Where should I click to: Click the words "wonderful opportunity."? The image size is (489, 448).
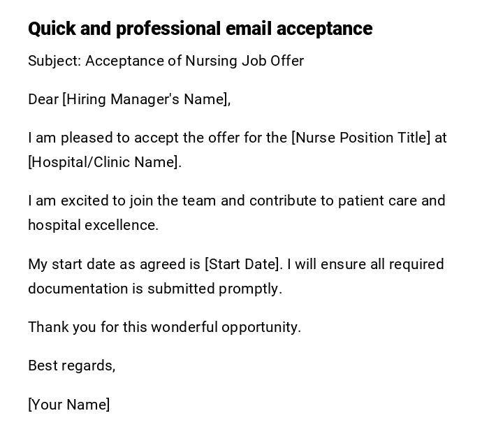click(x=226, y=327)
